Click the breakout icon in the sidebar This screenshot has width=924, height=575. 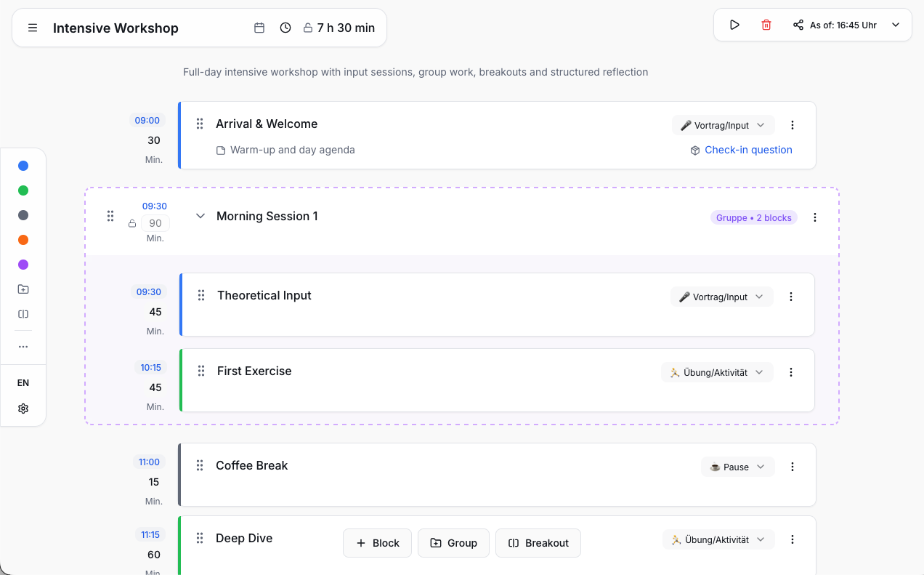click(23, 314)
